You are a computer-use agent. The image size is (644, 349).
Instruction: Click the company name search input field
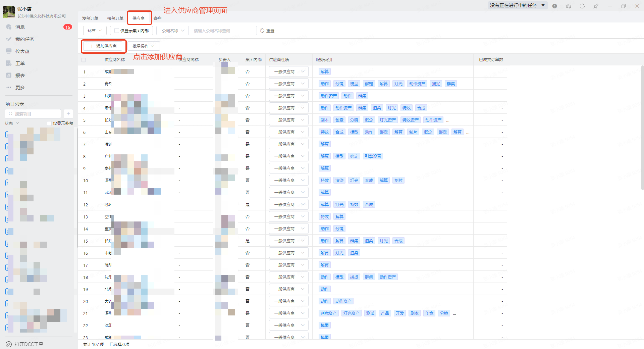pyautogui.click(x=222, y=31)
